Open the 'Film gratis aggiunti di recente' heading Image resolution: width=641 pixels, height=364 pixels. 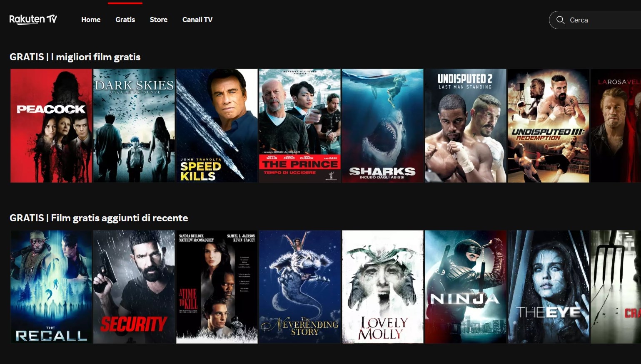99,218
